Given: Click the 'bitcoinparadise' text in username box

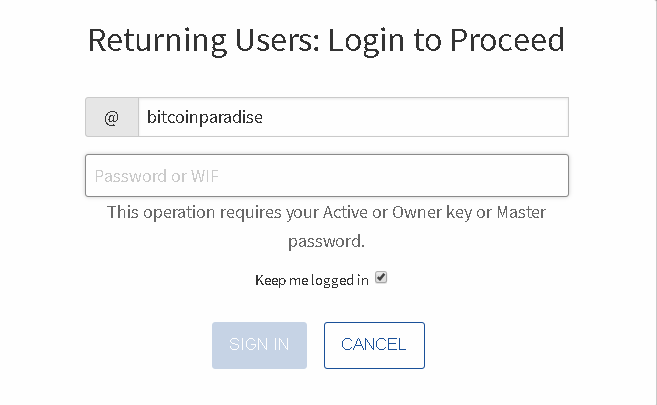Looking at the screenshot, I should (205, 117).
